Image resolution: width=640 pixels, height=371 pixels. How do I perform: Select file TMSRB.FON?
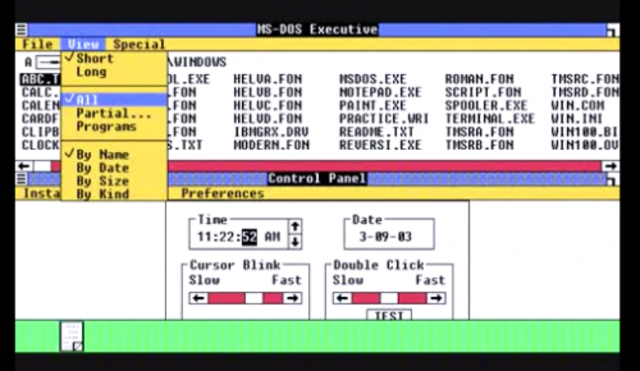pyautogui.click(x=479, y=145)
